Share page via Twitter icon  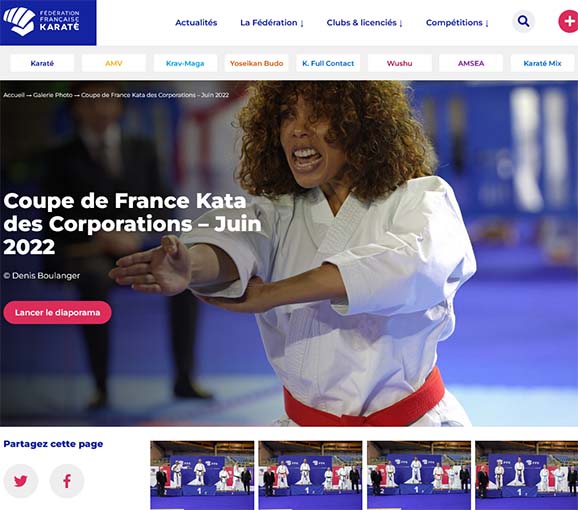tap(21, 481)
